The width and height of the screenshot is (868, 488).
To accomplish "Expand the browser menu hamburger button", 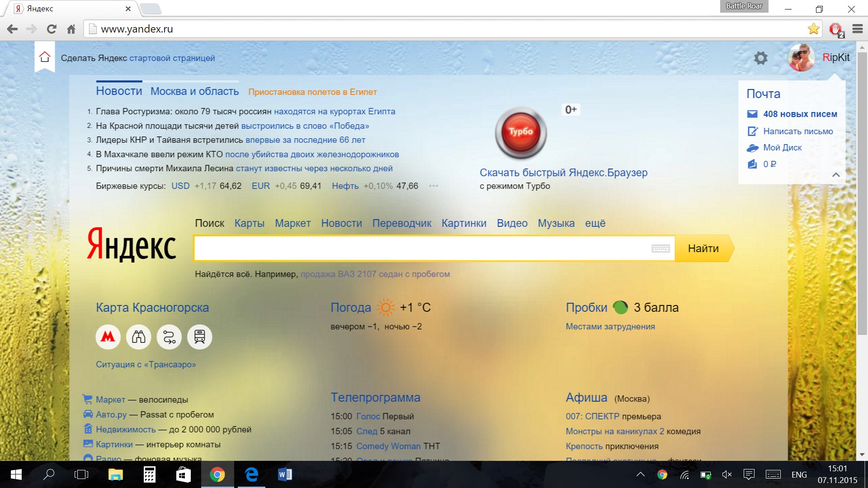I will pyautogui.click(x=856, y=28).
